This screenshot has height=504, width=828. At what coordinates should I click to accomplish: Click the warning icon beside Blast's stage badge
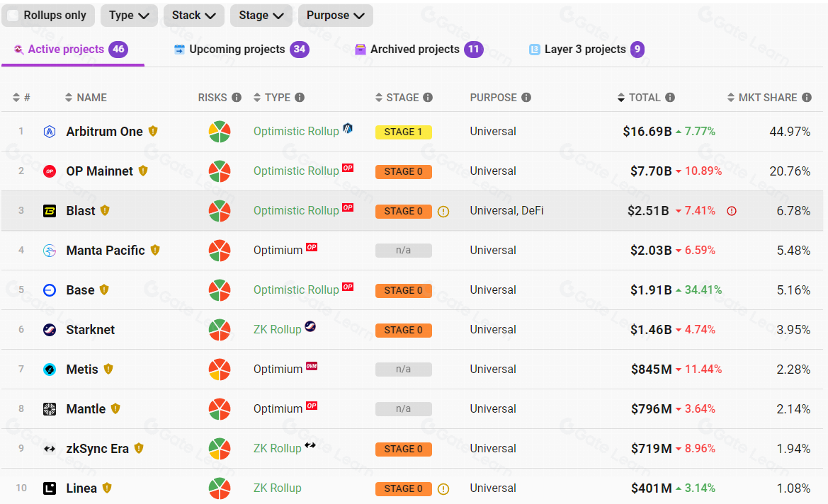click(x=443, y=211)
